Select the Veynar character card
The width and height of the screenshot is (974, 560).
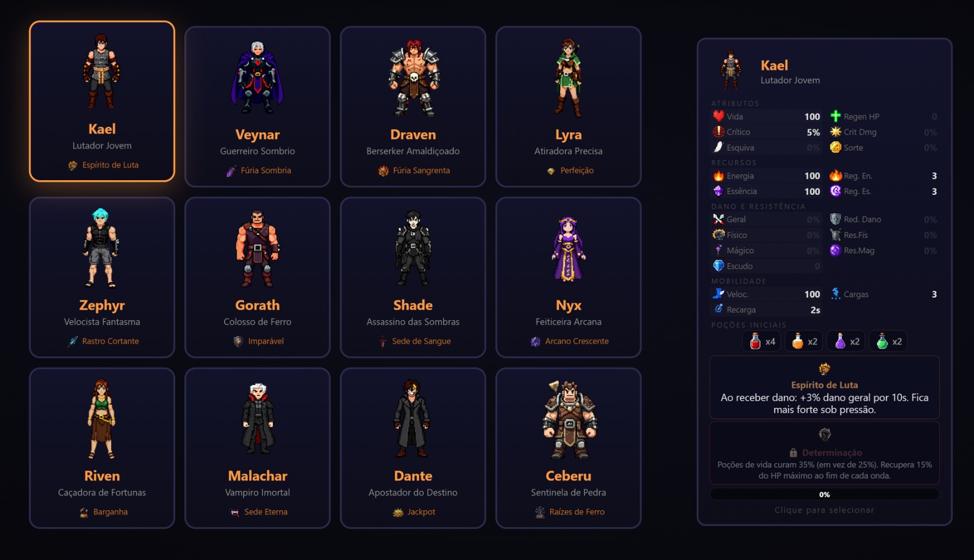point(258,107)
